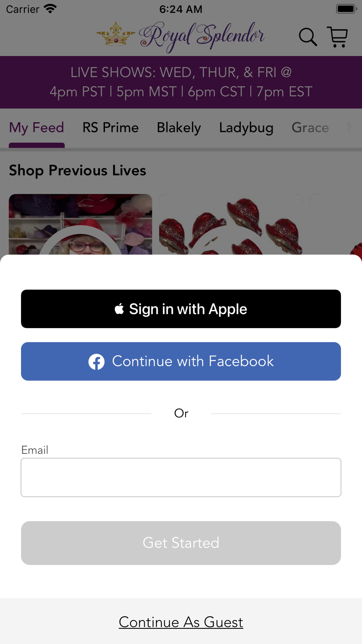The height and width of the screenshot is (644, 362).
Task: Click the Get Started button
Action: click(181, 543)
